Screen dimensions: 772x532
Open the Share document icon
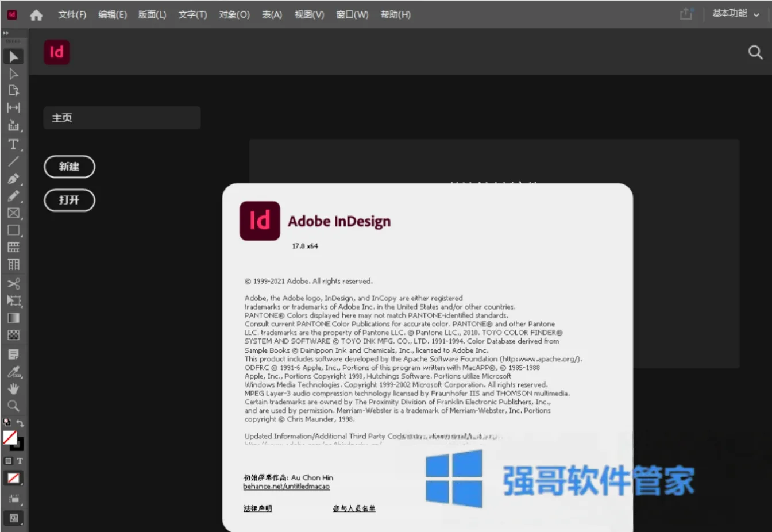coord(686,14)
